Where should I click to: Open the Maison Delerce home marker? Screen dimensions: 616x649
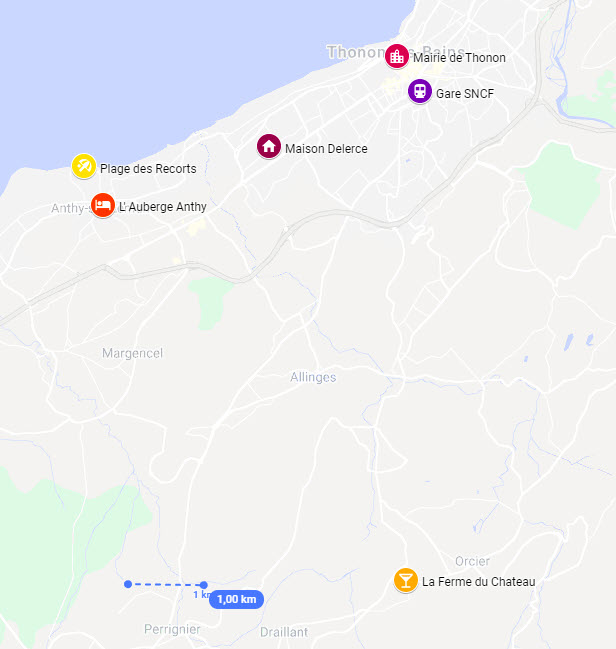point(269,146)
